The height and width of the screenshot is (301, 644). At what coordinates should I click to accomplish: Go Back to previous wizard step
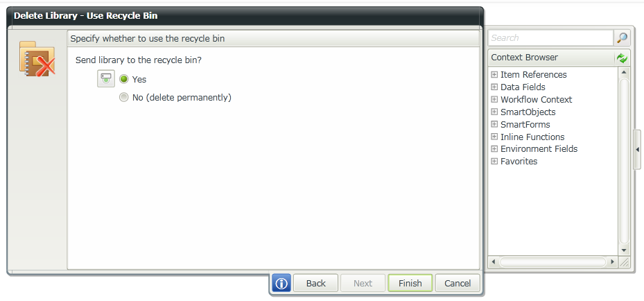point(315,283)
